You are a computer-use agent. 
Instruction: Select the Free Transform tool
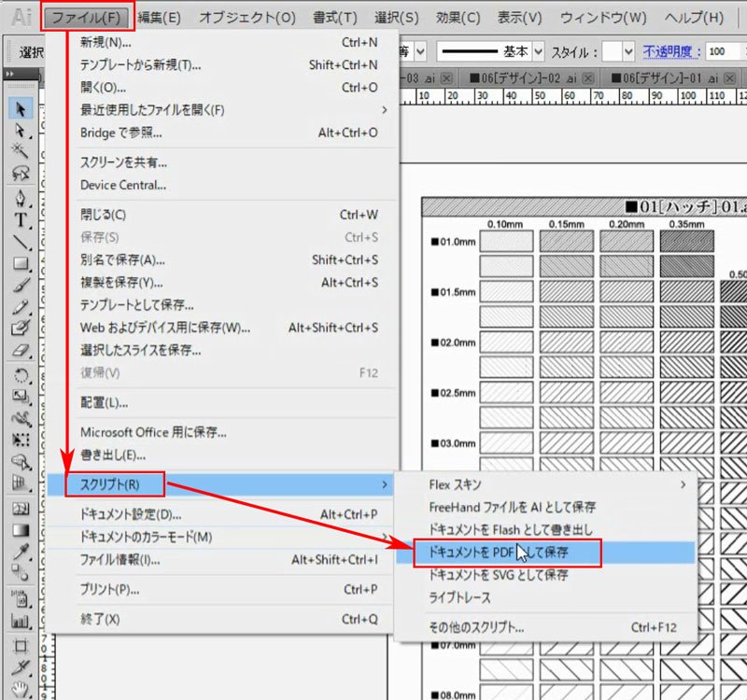(21, 440)
